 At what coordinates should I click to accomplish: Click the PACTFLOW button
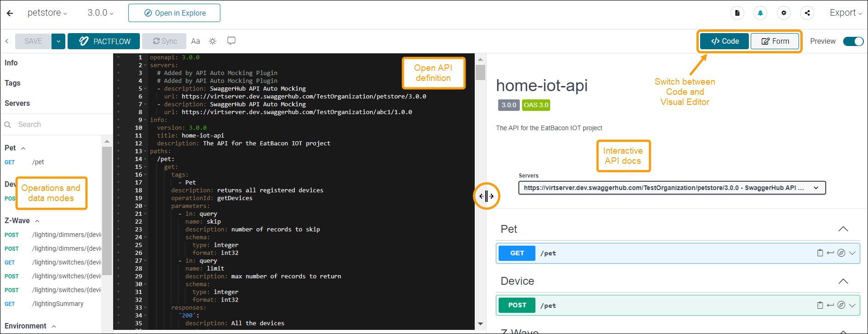point(104,41)
